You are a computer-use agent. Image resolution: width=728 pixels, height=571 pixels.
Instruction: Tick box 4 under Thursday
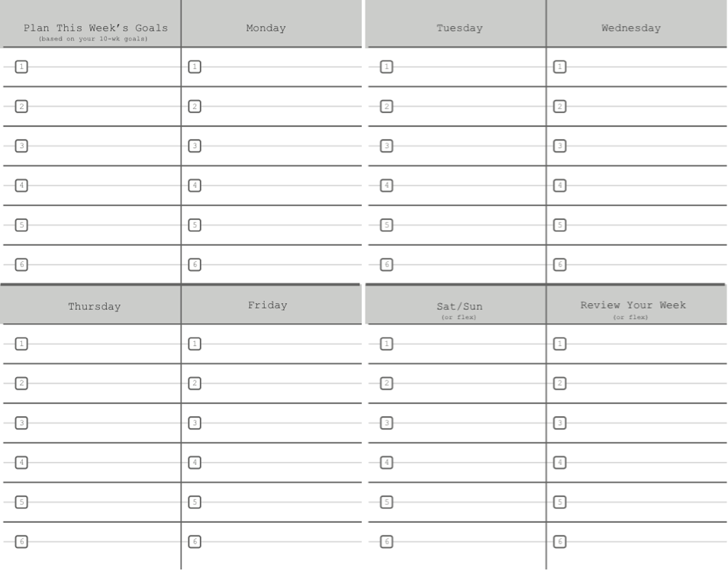pyautogui.click(x=21, y=463)
